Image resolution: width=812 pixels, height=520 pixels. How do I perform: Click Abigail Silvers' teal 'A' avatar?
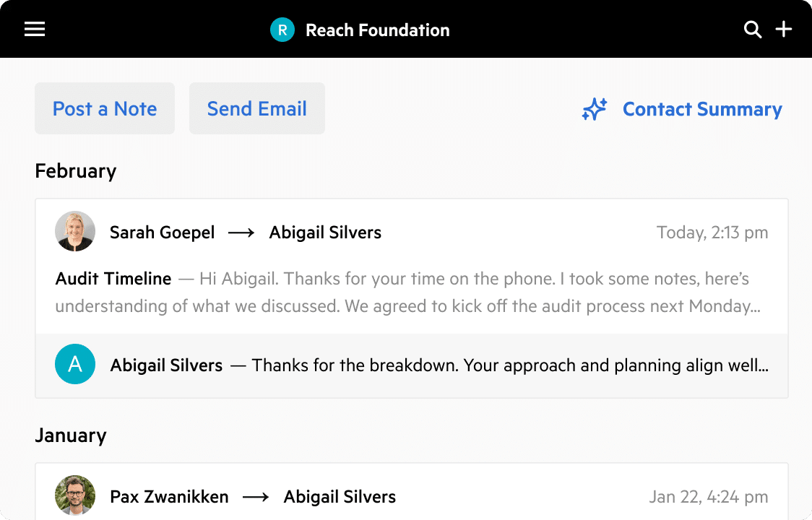75,364
